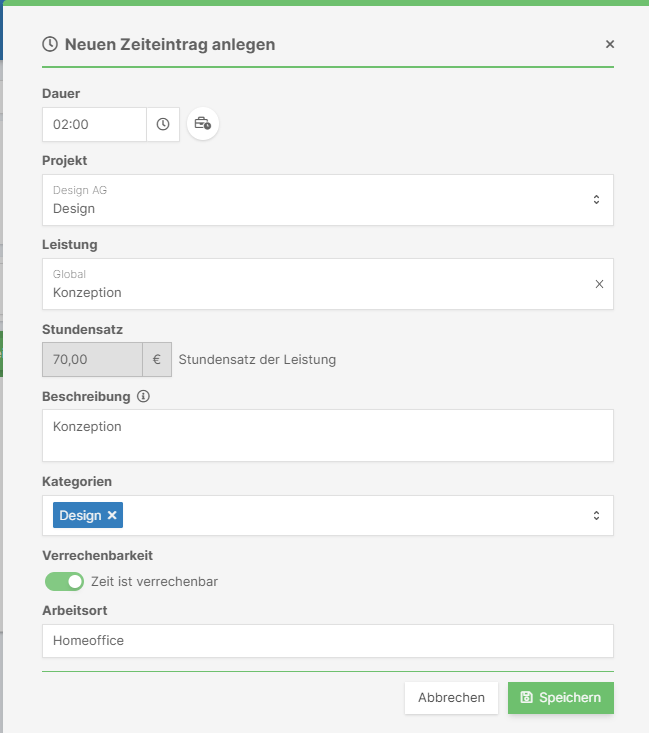Viewport: 649px width, 733px height.
Task: Click the Abbrechen button
Action: click(x=451, y=697)
